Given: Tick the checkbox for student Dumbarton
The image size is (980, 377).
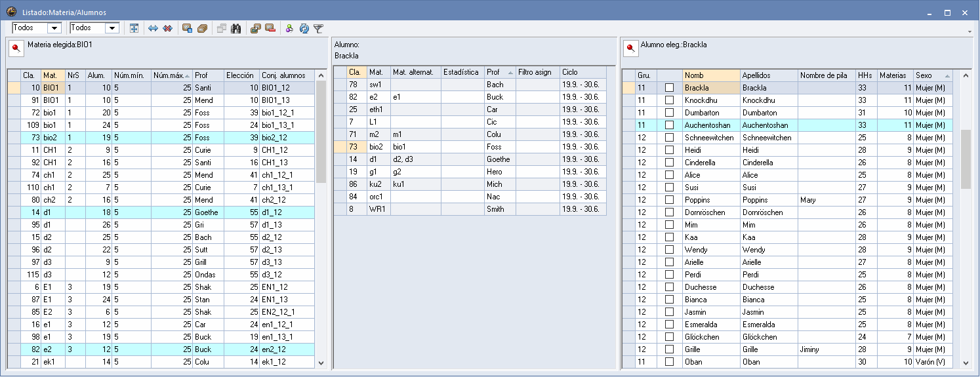Looking at the screenshot, I should pos(669,113).
